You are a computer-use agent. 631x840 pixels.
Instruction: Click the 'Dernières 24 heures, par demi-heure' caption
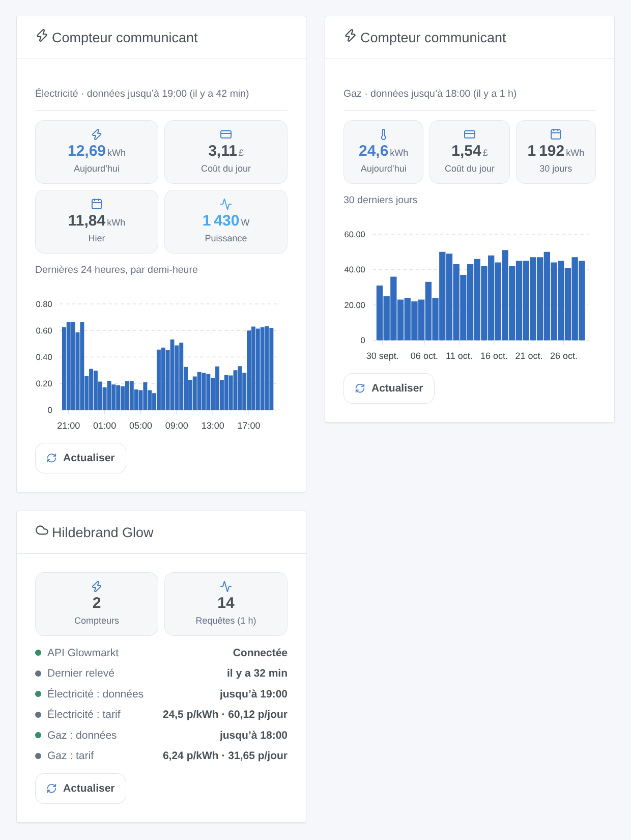coord(117,270)
